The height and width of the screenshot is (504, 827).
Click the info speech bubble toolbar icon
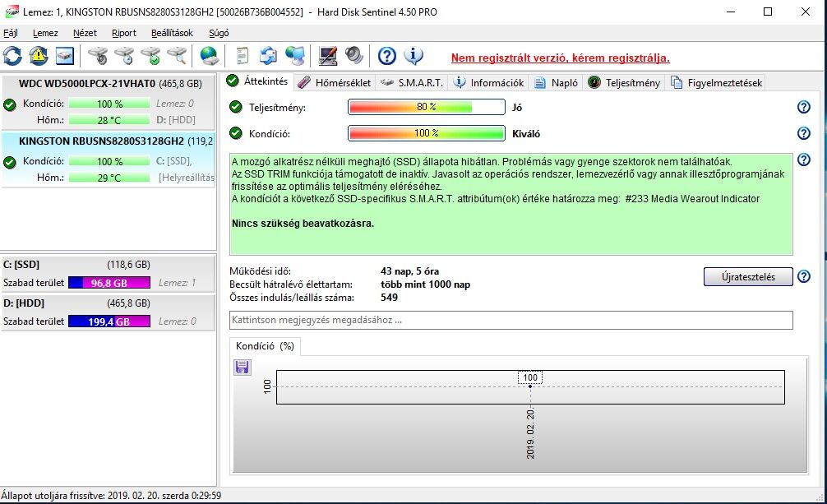click(413, 55)
